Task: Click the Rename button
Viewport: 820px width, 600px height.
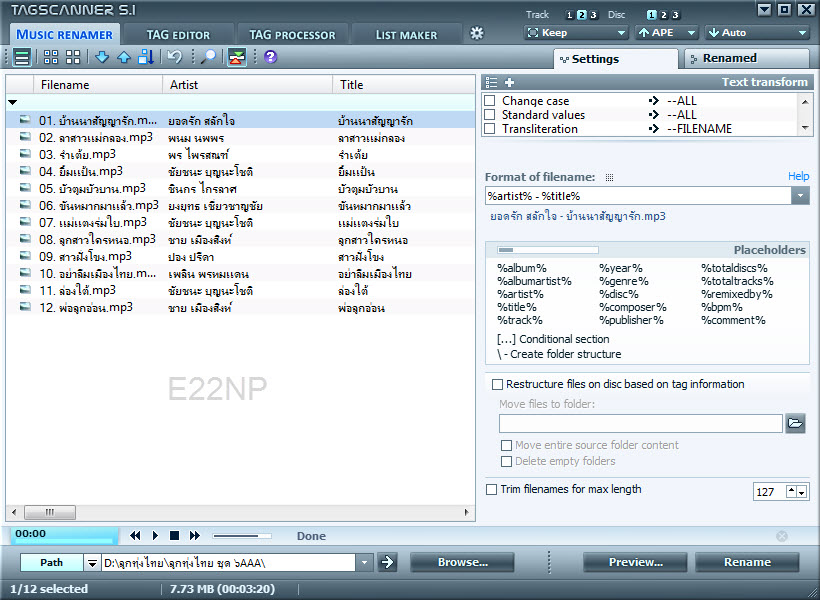Action: coord(747,562)
